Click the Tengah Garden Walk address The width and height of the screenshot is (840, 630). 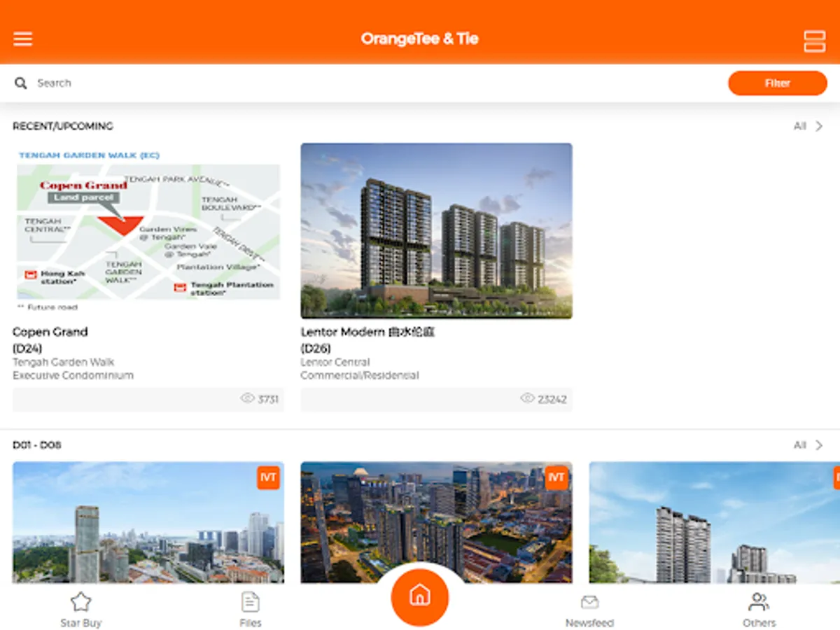(63, 362)
